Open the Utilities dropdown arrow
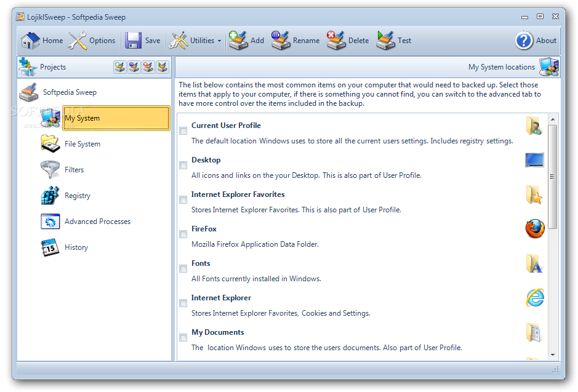Screen dimensions: 578x392 click(x=219, y=41)
